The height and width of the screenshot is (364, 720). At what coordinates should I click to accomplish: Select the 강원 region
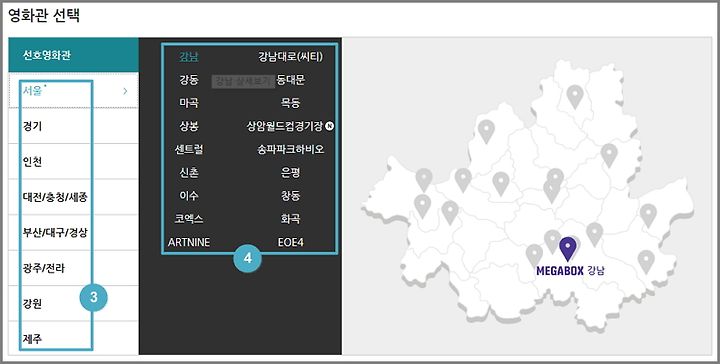click(73, 303)
